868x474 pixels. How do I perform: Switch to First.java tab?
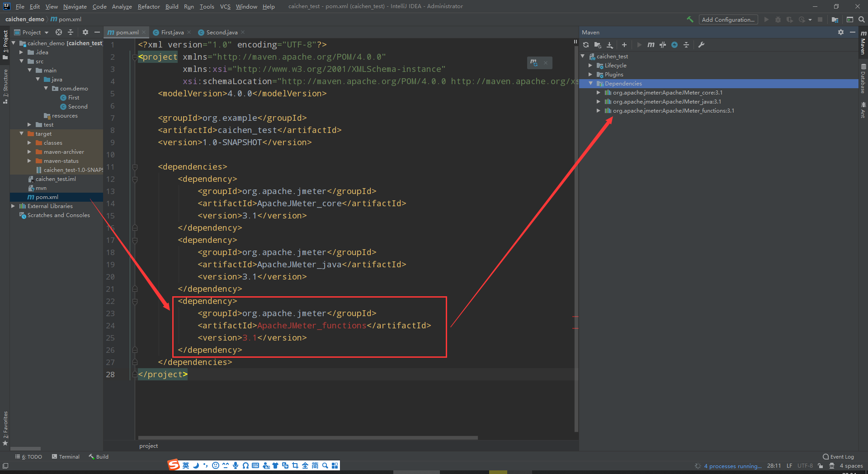pos(172,32)
